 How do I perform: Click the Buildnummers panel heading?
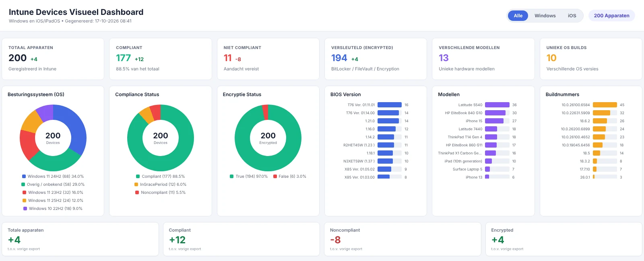coord(562,95)
